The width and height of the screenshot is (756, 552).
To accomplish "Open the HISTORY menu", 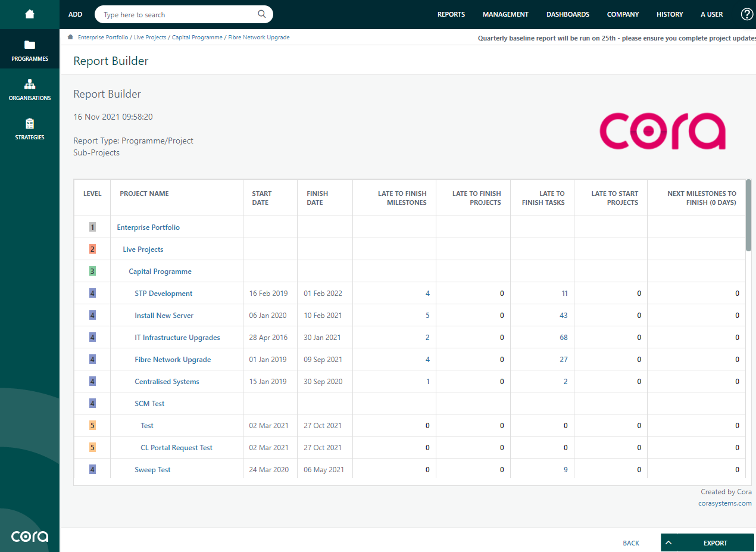I will [x=670, y=14].
